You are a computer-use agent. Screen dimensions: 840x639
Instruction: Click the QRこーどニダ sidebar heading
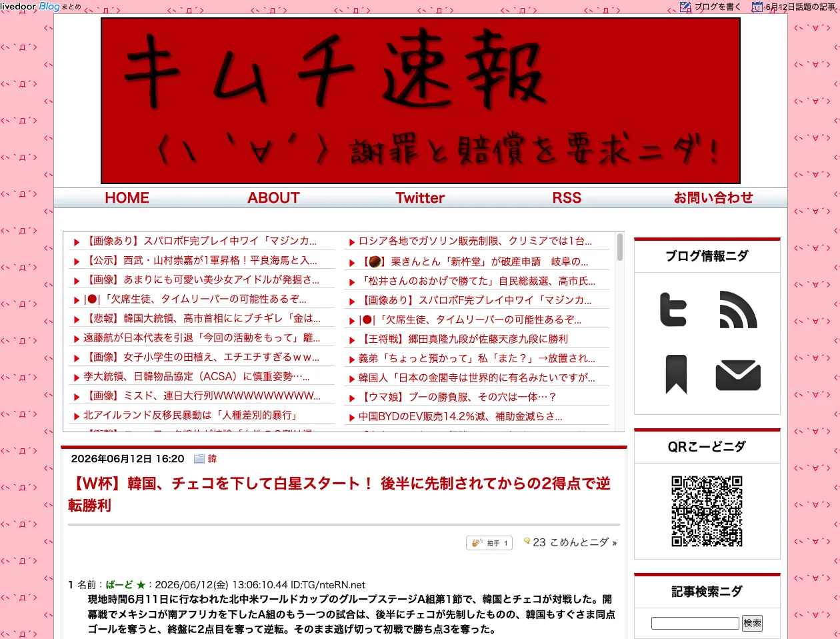707,447
